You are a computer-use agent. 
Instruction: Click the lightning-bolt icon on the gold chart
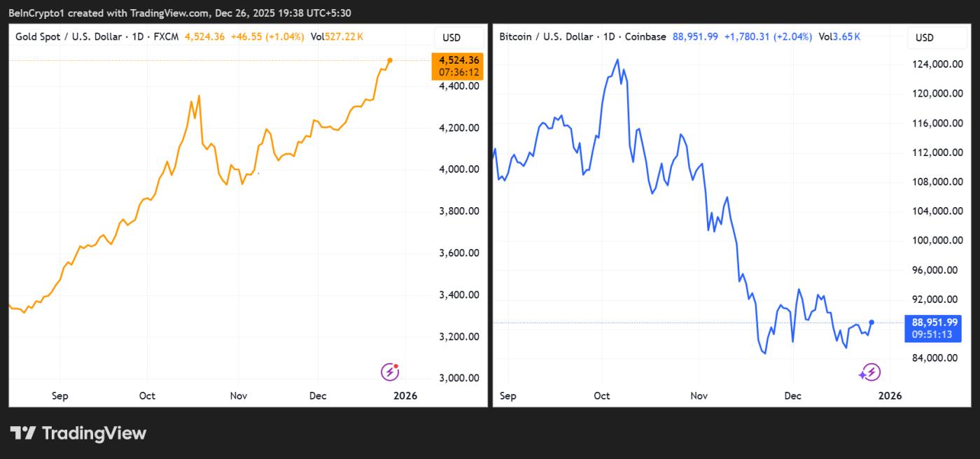click(389, 371)
